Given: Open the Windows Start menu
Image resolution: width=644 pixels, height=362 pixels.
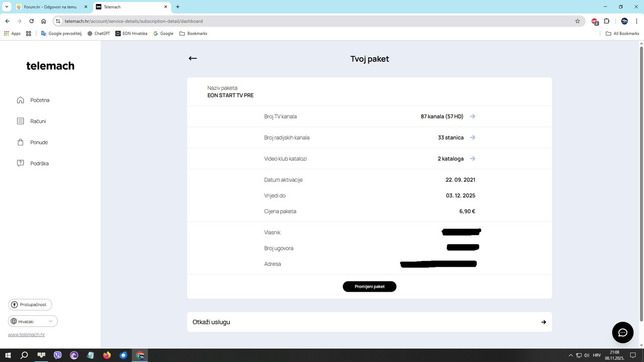Looking at the screenshot, I should pos(8,355).
